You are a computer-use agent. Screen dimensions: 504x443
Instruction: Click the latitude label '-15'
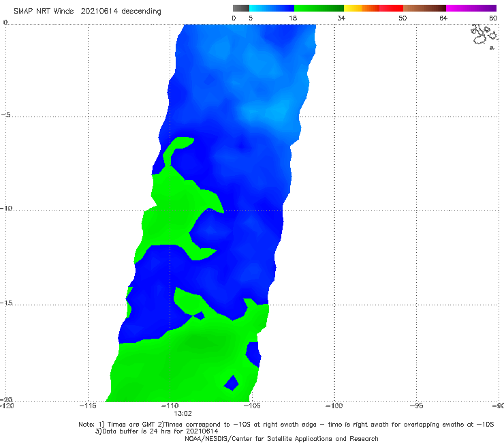tap(6, 303)
